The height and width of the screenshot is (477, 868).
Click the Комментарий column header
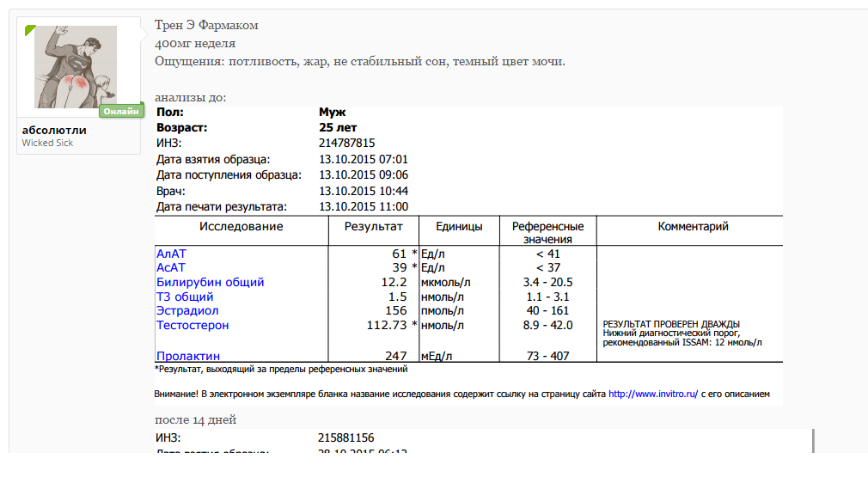tap(693, 227)
